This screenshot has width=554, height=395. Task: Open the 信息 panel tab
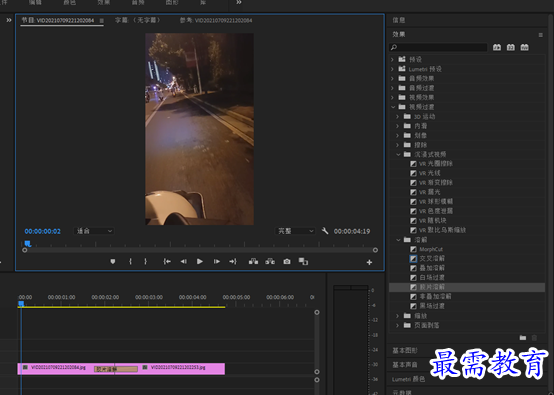399,20
